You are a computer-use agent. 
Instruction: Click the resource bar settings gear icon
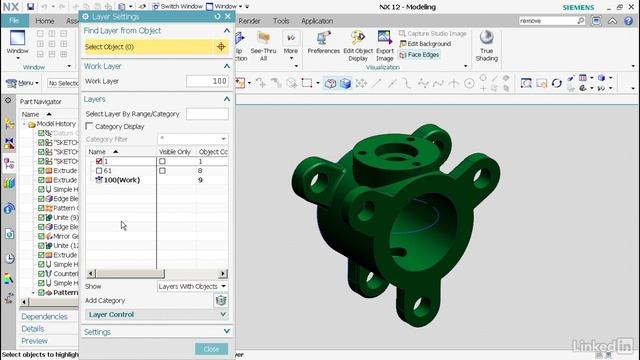coord(8,100)
